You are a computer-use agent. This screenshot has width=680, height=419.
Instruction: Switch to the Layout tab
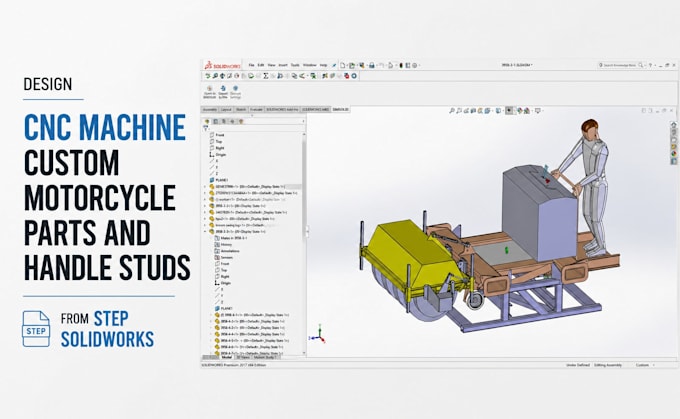(x=226, y=110)
